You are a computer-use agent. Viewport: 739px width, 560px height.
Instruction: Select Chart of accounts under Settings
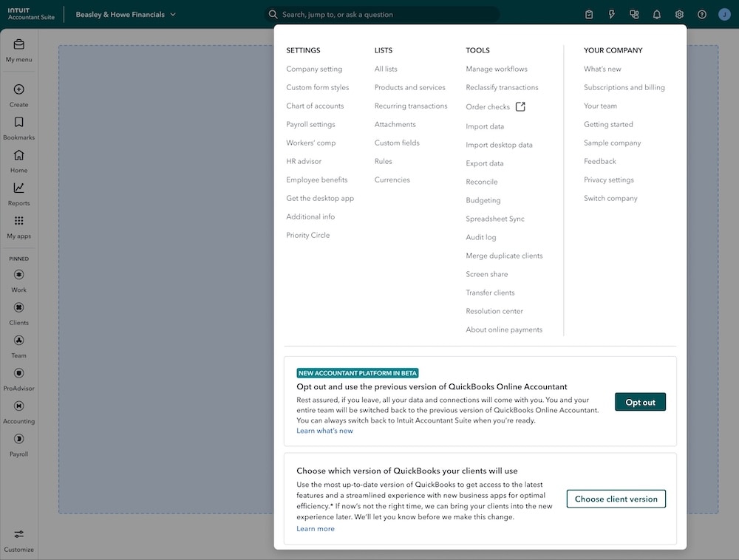(315, 106)
